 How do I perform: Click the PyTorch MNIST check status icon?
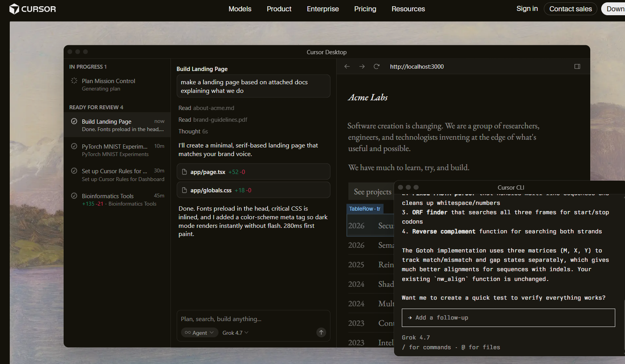point(74,146)
